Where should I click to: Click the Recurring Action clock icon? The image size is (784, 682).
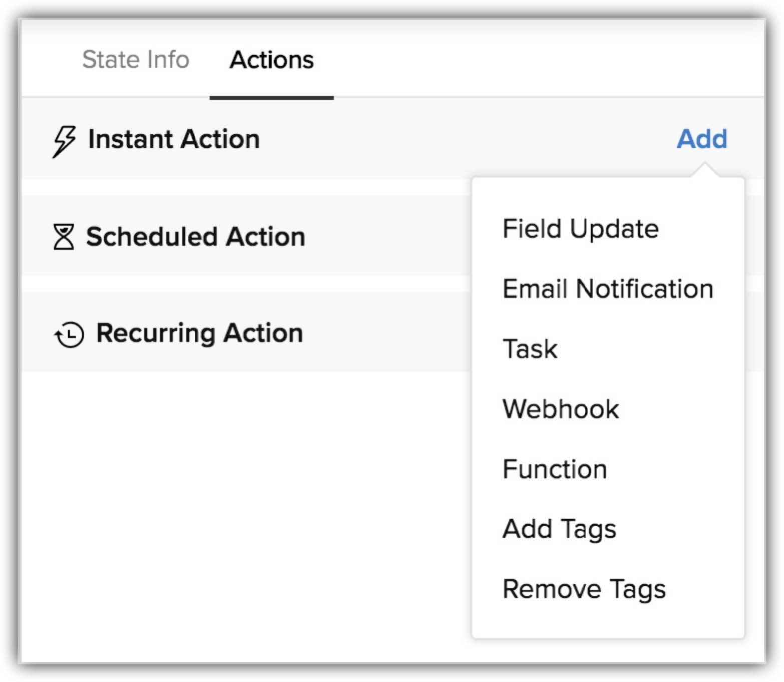69,334
